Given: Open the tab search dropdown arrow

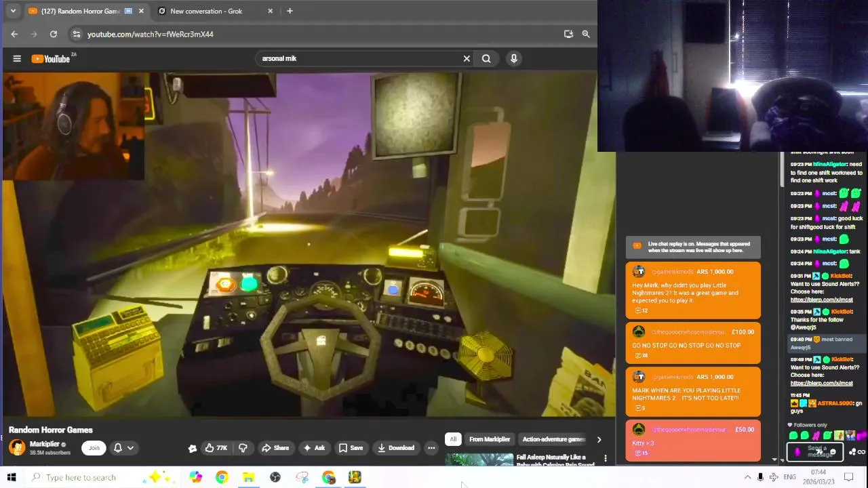Looking at the screenshot, I should click(12, 11).
